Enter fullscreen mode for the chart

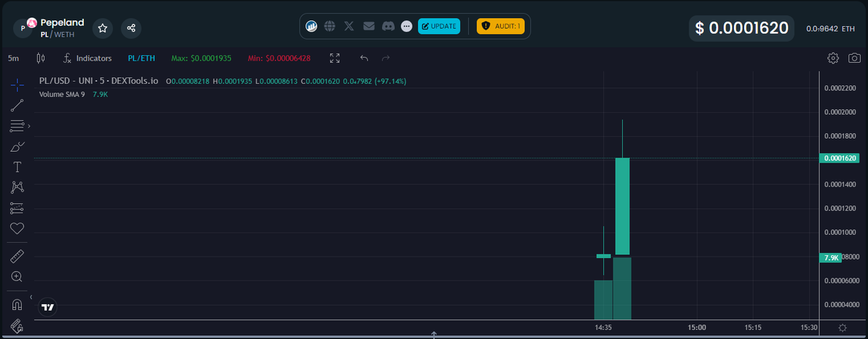tap(335, 58)
